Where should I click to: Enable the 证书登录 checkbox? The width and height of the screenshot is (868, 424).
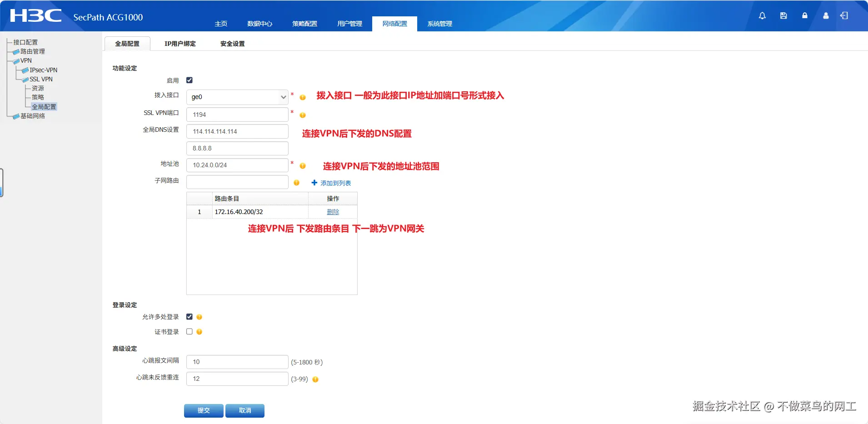point(190,331)
